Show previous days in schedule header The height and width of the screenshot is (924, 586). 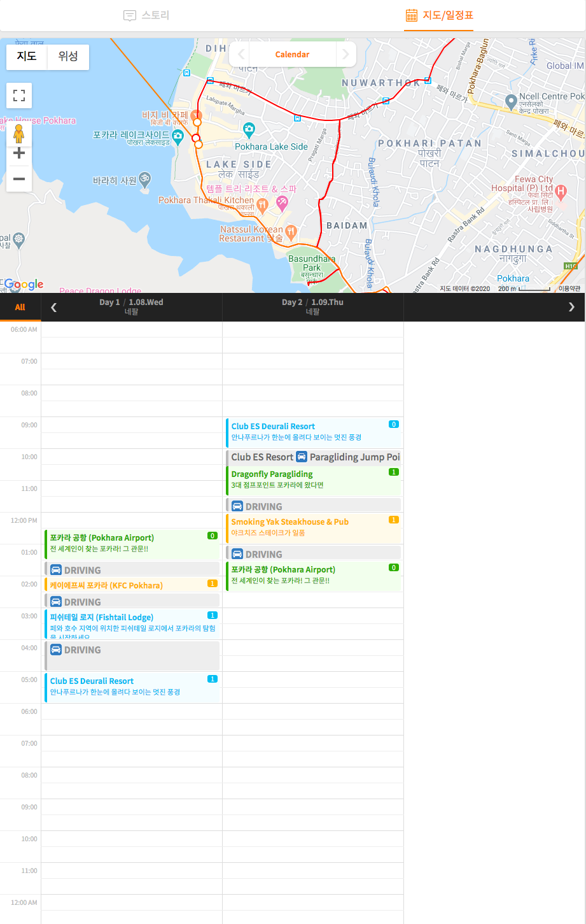(54, 307)
